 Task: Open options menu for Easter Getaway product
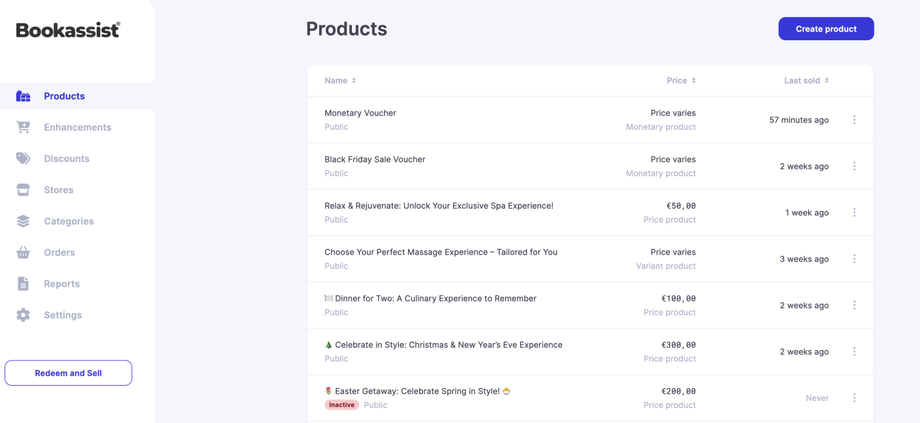pos(854,398)
